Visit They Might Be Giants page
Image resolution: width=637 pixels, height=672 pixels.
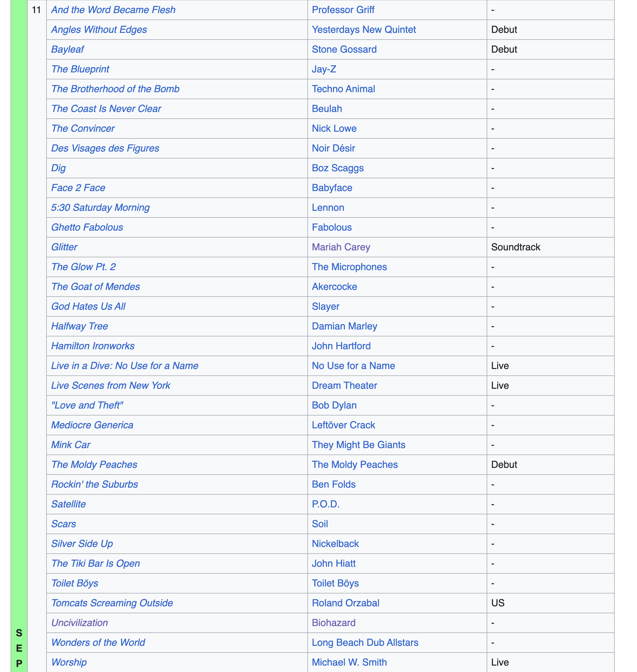pyautogui.click(x=358, y=445)
